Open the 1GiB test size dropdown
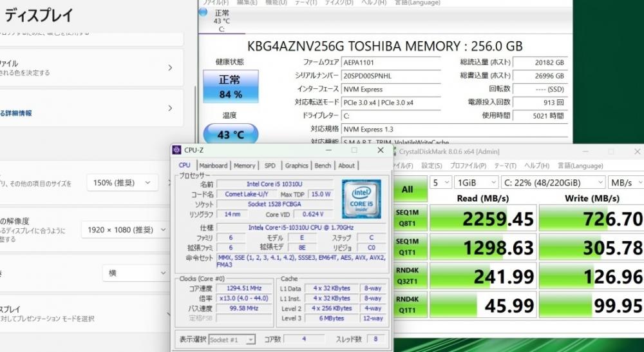Image resolution: width=644 pixels, height=352 pixels. (x=476, y=182)
